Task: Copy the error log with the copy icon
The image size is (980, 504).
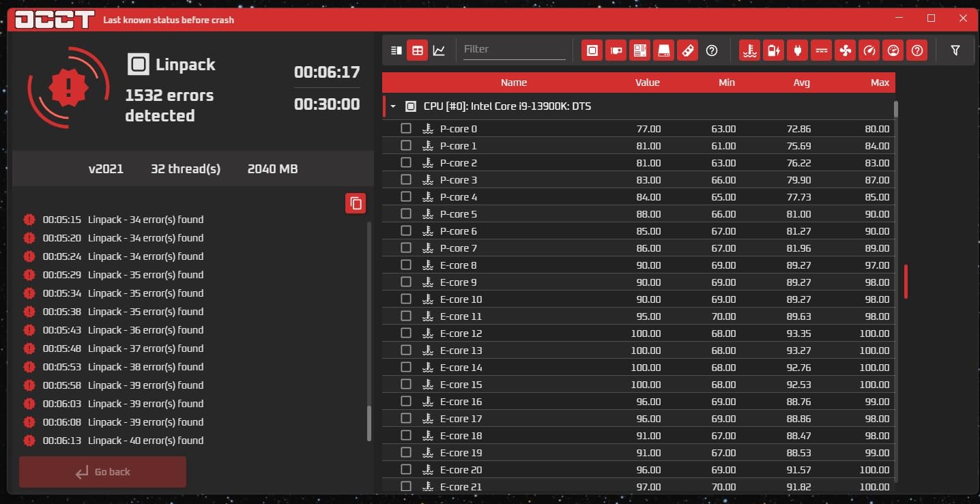Action: [356, 203]
